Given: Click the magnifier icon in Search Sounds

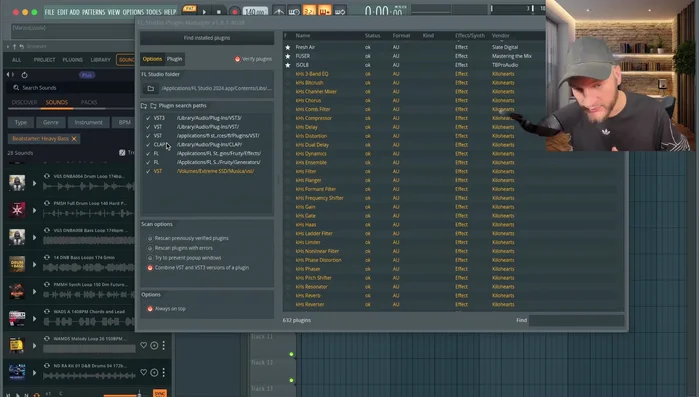Looking at the screenshot, I should pos(16,88).
